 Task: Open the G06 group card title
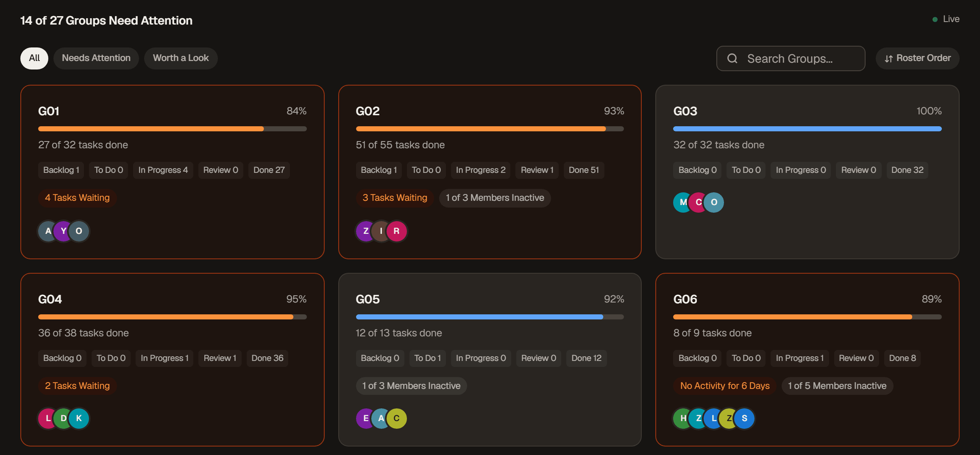(685, 299)
